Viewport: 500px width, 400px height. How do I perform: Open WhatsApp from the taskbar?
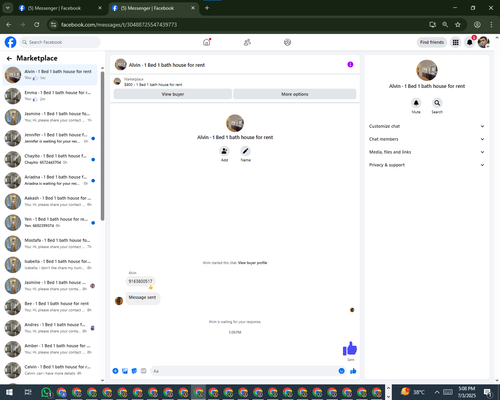click(x=46, y=392)
